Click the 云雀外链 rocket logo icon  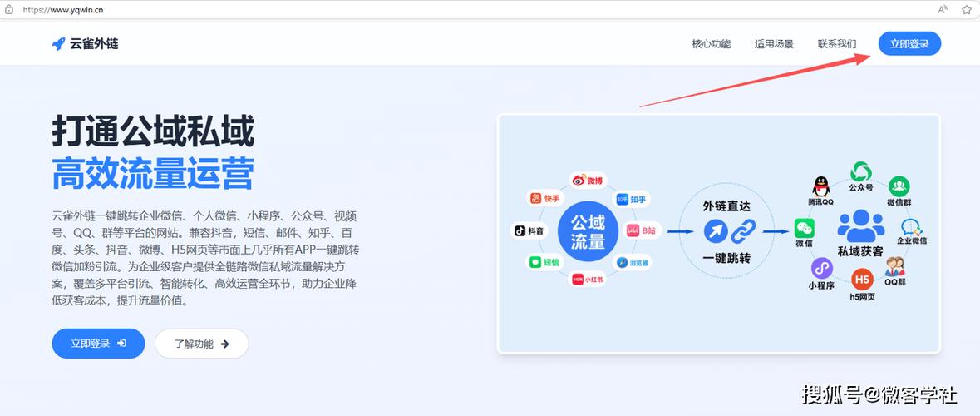(x=59, y=44)
